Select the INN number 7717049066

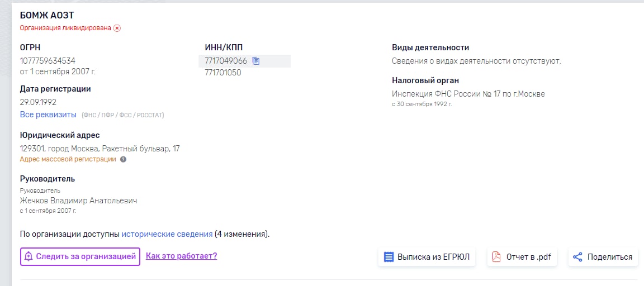point(226,61)
